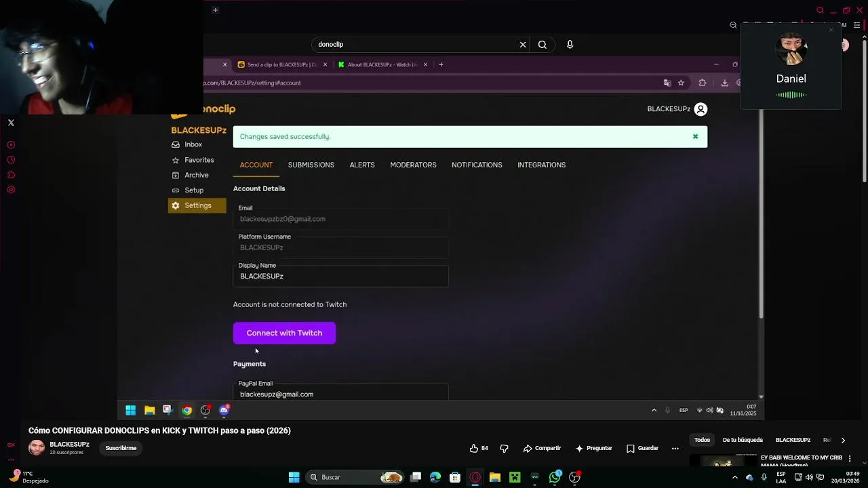Show more filter chips with right chevron
Image resolution: width=868 pixels, height=488 pixels.
(x=843, y=440)
